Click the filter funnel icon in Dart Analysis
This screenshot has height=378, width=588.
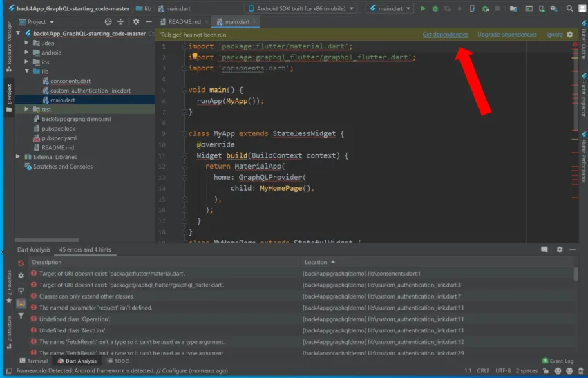click(x=21, y=316)
